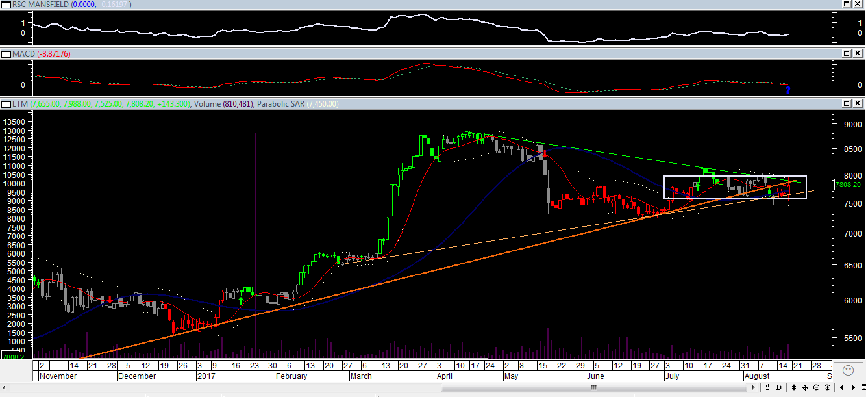868x397 pixels.
Task: Open the D periodicity selector
Action: coord(778,387)
